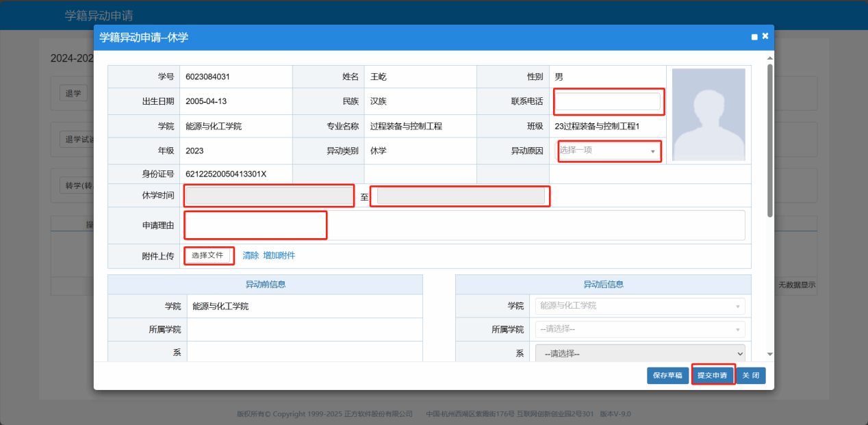This screenshot has width=868, height=425.
Task: Expand the 异动后信息 学院 dropdown
Action: pyautogui.click(x=641, y=306)
